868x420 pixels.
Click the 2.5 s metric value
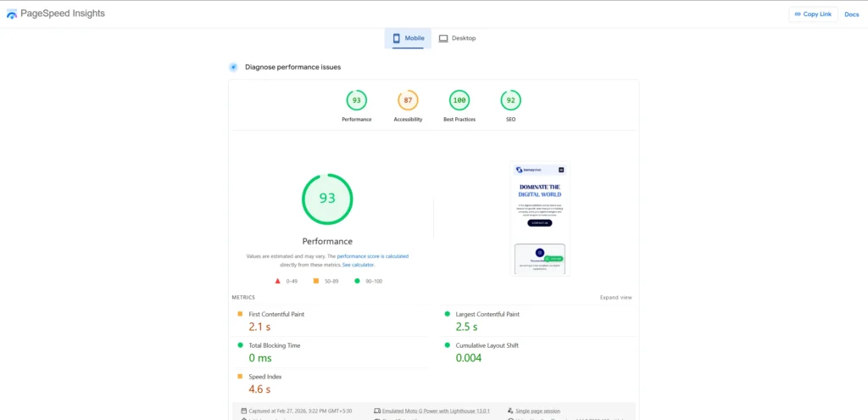467,327
